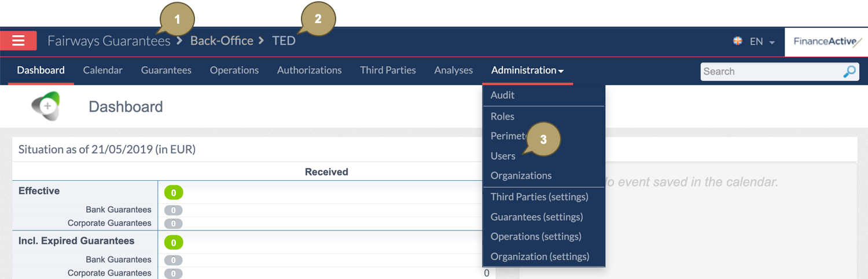Click the Dashboard page title
The height and width of the screenshot is (279, 868).
(x=126, y=107)
